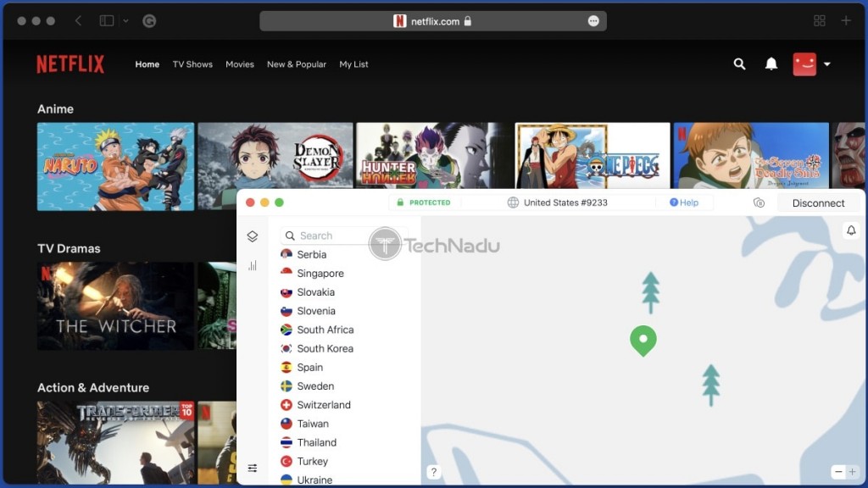Open Netflix search
The height and width of the screenshot is (488, 868).
[739, 64]
